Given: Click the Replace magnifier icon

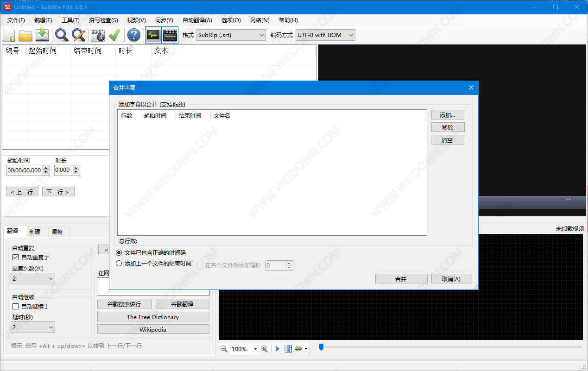Looking at the screenshot, I should 78,35.
